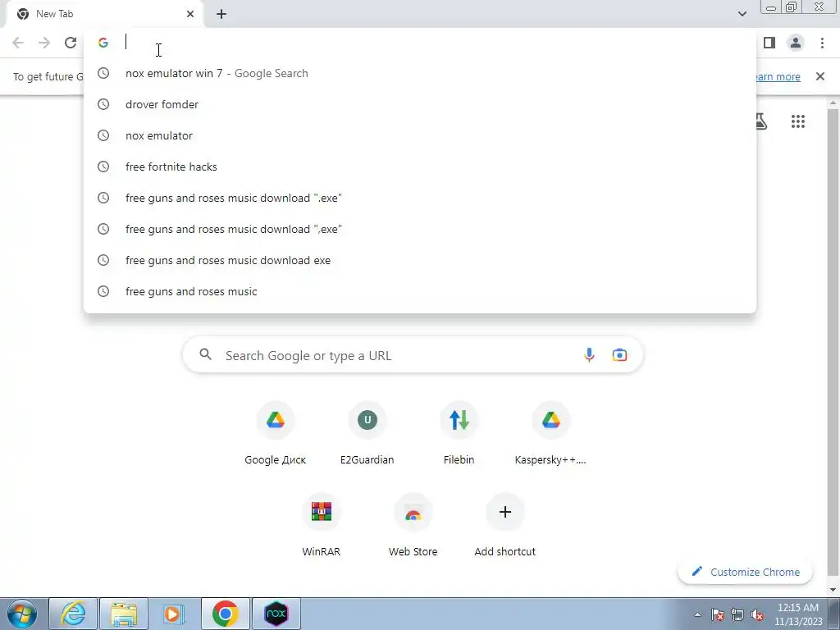Open the Kaspersky++ shortcut
Viewport: 840px width, 630px height.
tap(550, 435)
